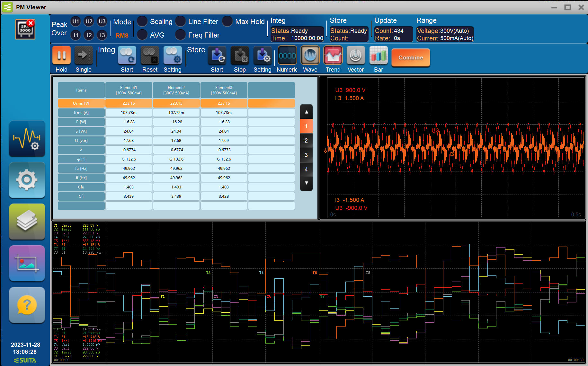Turn on the Max Hold toggle
The image size is (588, 366).
227,22
